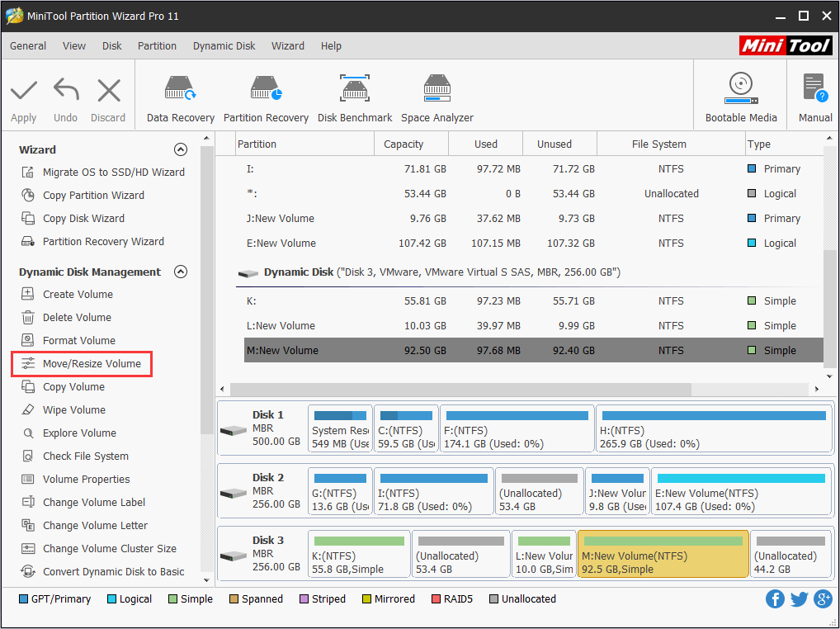Sort by the Capacity column header
Screen dimensions: 840x629
(x=412, y=144)
